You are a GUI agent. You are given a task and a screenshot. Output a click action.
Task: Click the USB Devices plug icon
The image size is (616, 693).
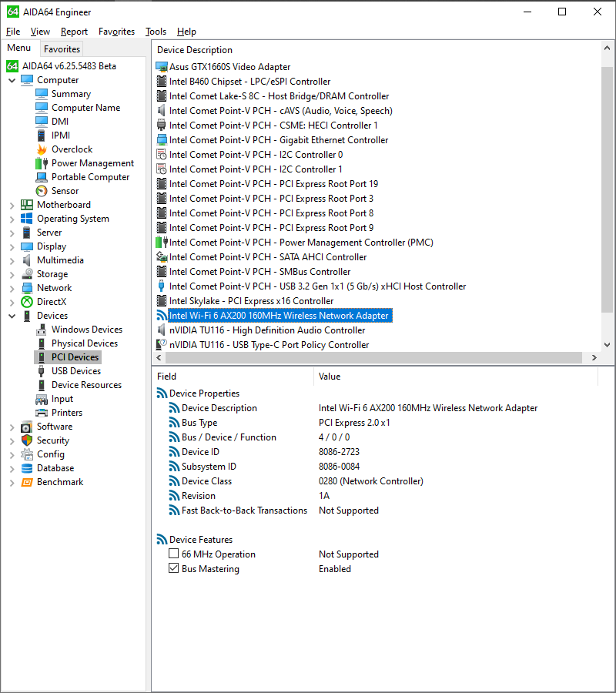42,371
